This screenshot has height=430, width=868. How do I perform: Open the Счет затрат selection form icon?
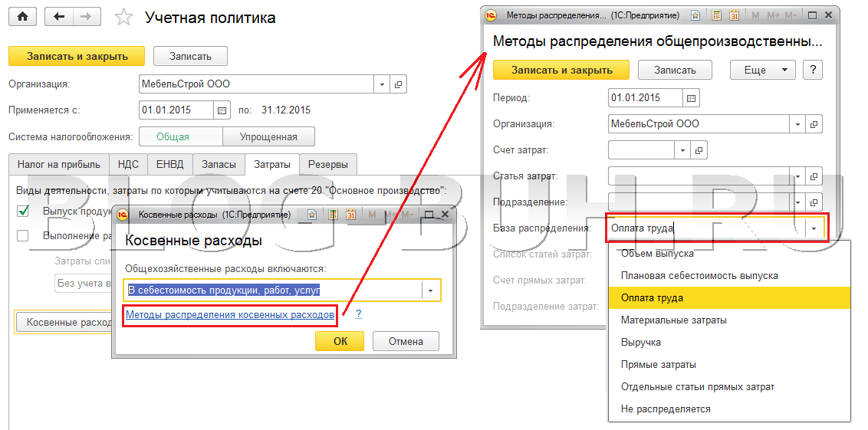[x=698, y=150]
